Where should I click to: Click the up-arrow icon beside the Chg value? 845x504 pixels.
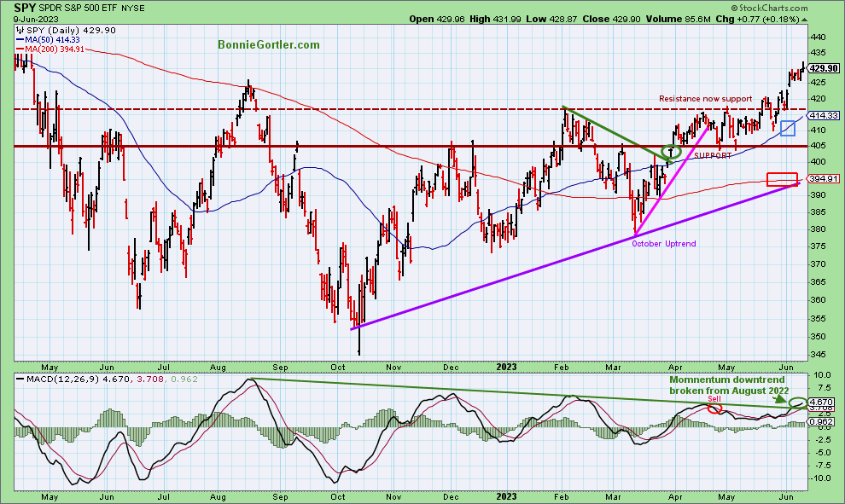click(805, 20)
